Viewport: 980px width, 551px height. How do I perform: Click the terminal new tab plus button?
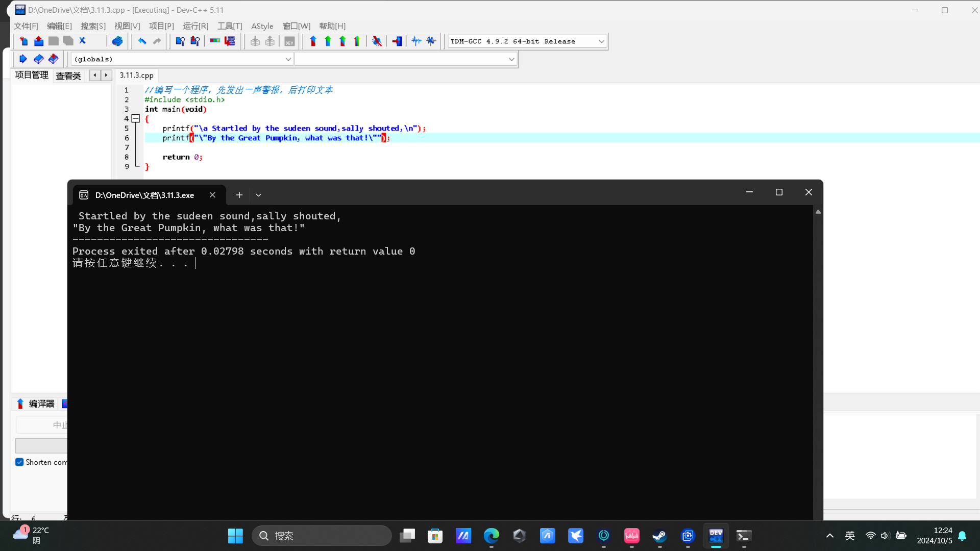[239, 195]
